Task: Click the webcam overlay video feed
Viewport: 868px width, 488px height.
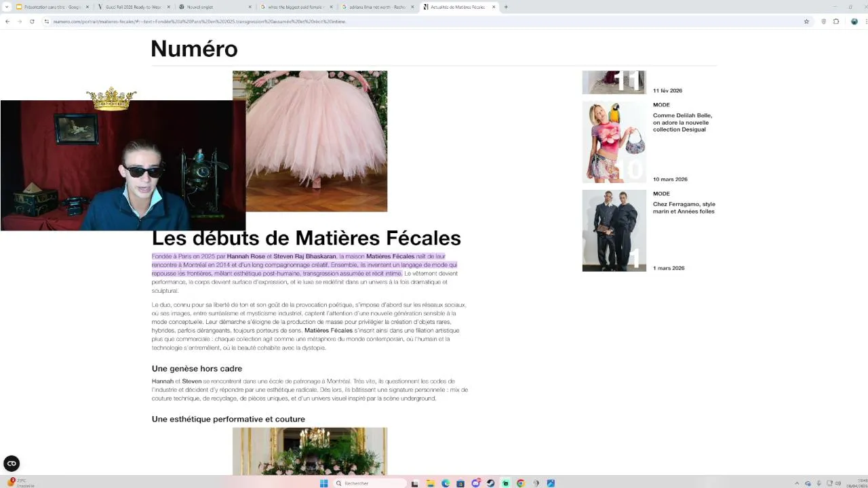Action: click(x=123, y=165)
